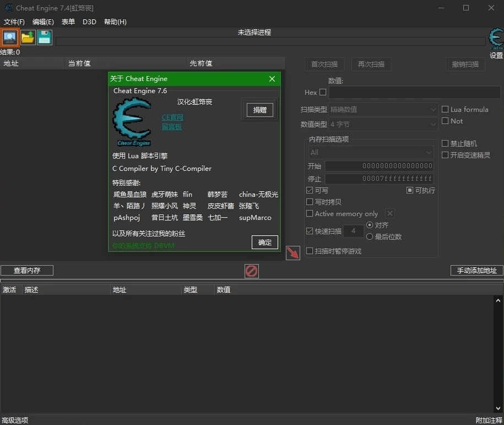Open the 扫描类型 dropdown
The height and width of the screenshot is (425, 504).
pyautogui.click(x=383, y=109)
